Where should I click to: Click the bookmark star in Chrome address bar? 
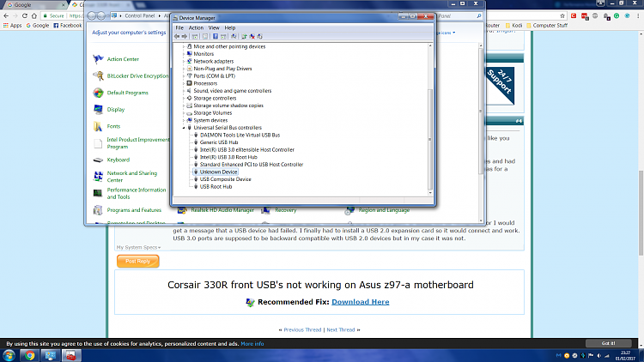click(562, 15)
